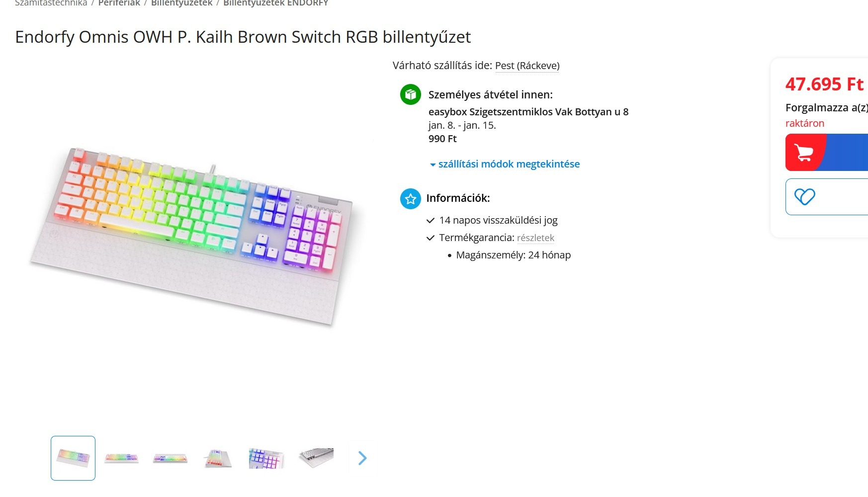This screenshot has height=497, width=868.
Task: Show next product thumbnails with arrow
Action: (x=362, y=458)
